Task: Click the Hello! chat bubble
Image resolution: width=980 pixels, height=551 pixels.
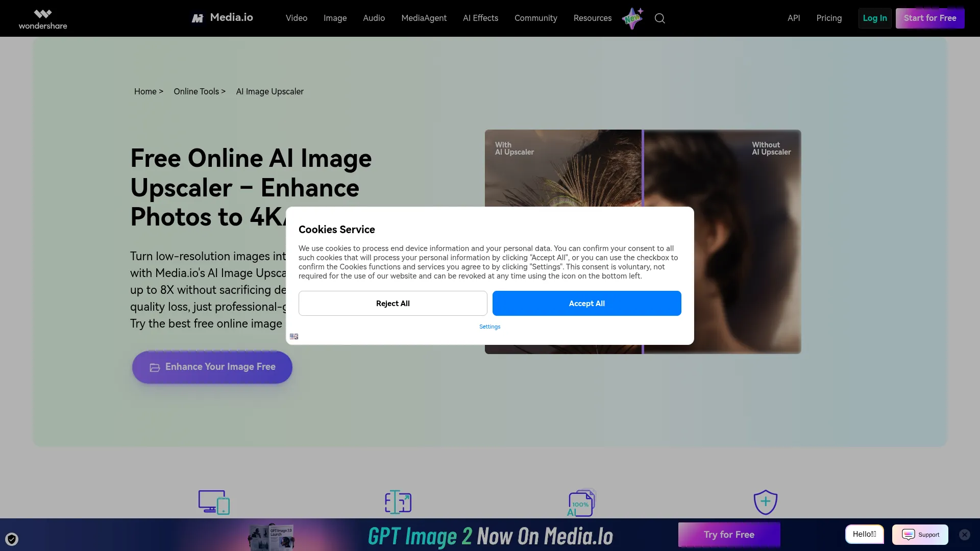Action: 864,534
